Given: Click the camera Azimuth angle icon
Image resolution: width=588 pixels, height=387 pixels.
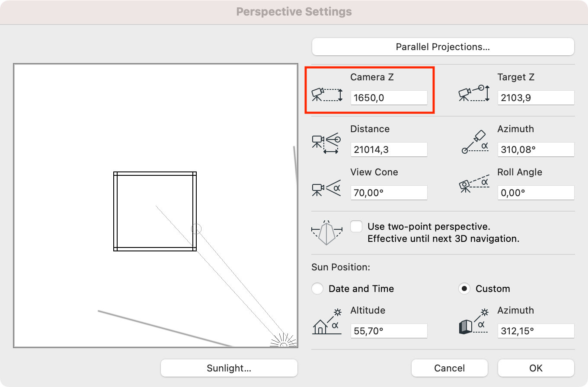Looking at the screenshot, I should pyautogui.click(x=474, y=142).
